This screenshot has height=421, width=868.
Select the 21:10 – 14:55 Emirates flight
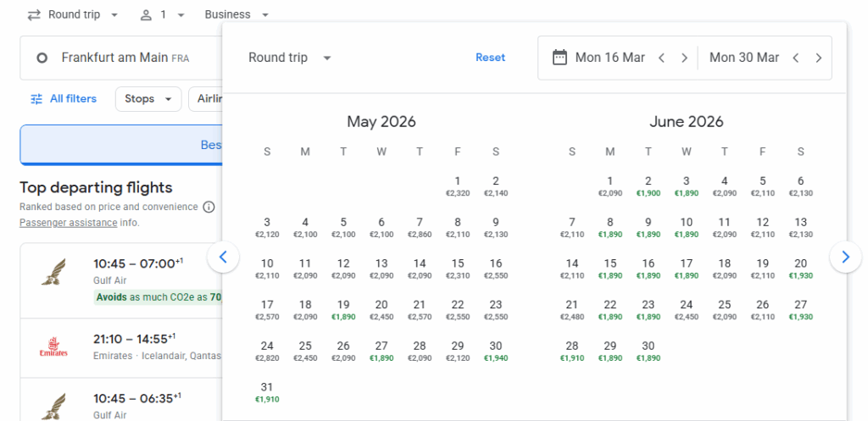click(121, 348)
